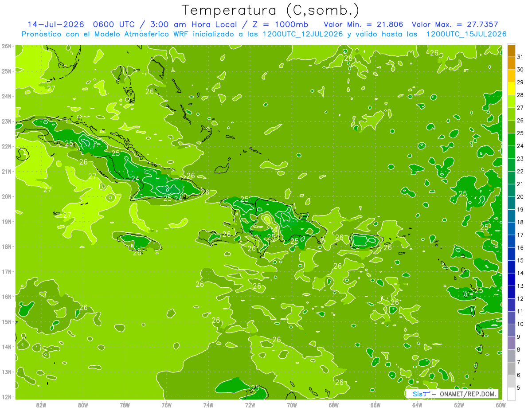
Task: Click the '19N' latitude axis label
Action: coord(7,221)
